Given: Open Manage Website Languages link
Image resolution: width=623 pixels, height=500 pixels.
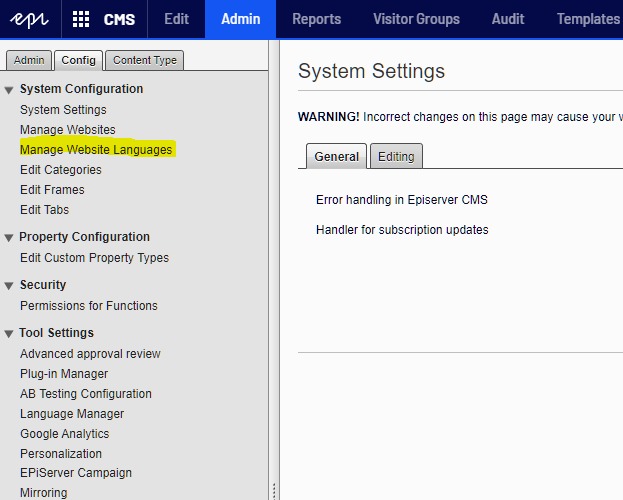Looking at the screenshot, I should click(96, 149).
